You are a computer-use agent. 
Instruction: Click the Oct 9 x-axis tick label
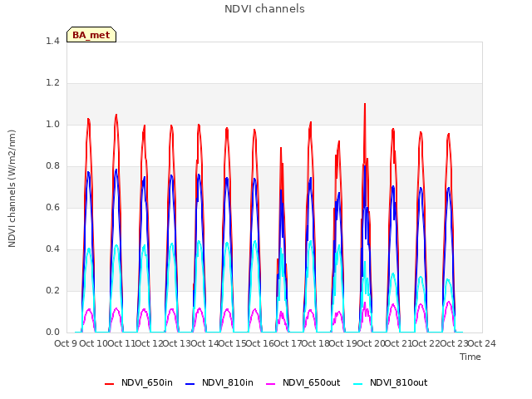pyautogui.click(x=65, y=343)
